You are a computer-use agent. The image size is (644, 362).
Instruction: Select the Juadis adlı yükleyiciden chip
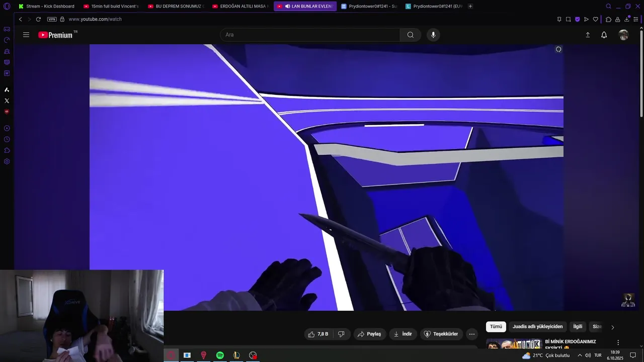point(538,327)
